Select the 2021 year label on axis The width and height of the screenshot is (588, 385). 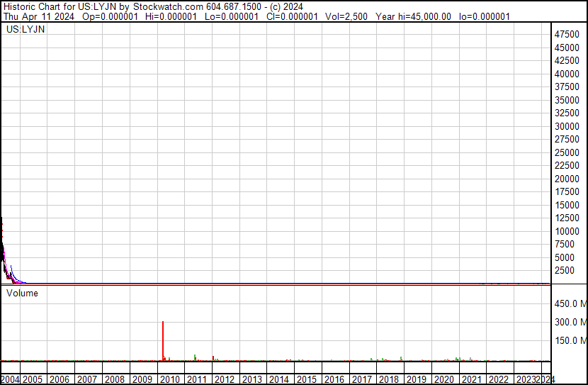click(471, 379)
